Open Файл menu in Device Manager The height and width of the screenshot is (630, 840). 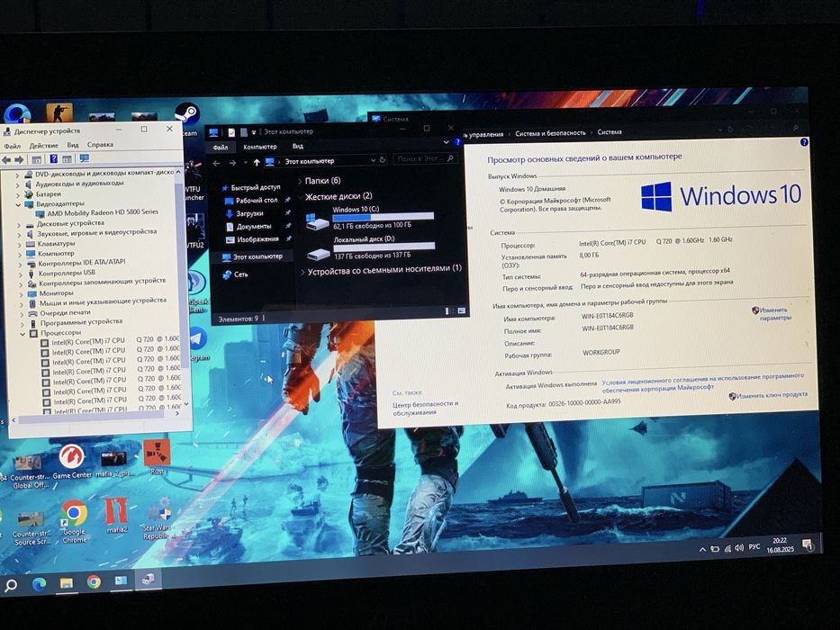[x=13, y=146]
